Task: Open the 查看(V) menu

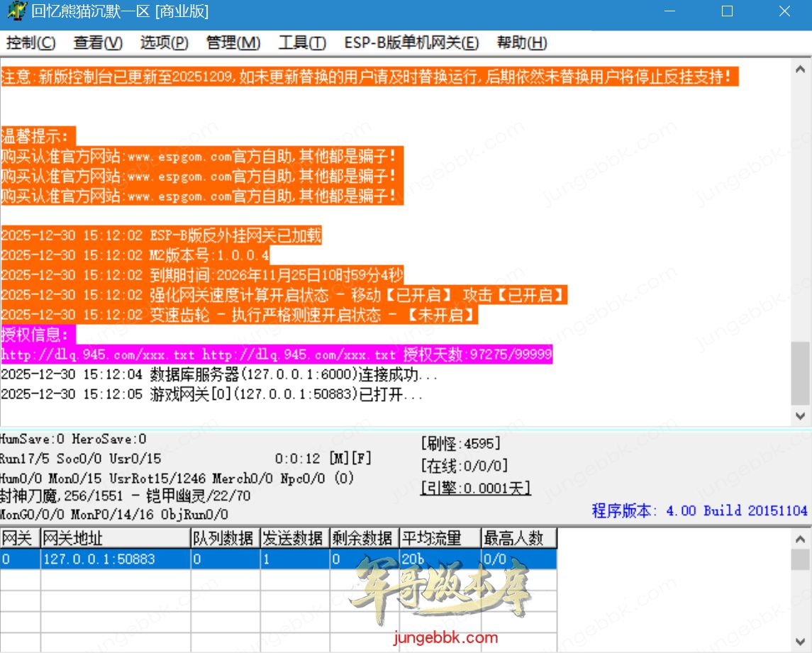Action: (98, 43)
